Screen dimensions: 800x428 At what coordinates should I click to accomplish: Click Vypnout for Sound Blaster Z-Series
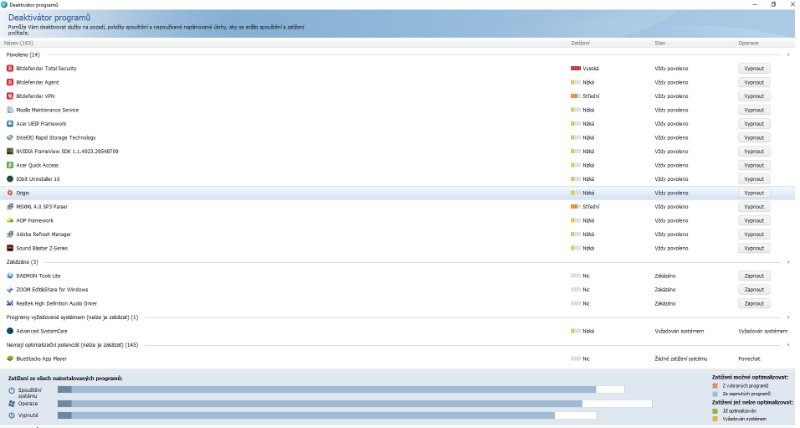click(754, 248)
